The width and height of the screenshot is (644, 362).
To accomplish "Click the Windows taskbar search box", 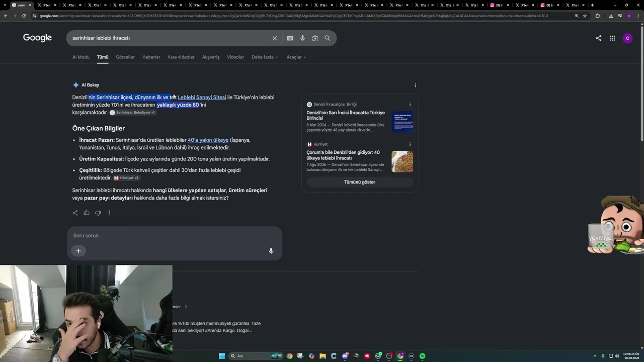I will point(255,356).
